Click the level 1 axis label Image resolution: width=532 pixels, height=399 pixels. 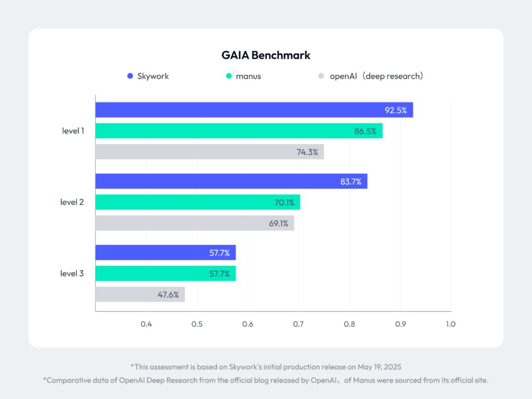[x=73, y=131]
